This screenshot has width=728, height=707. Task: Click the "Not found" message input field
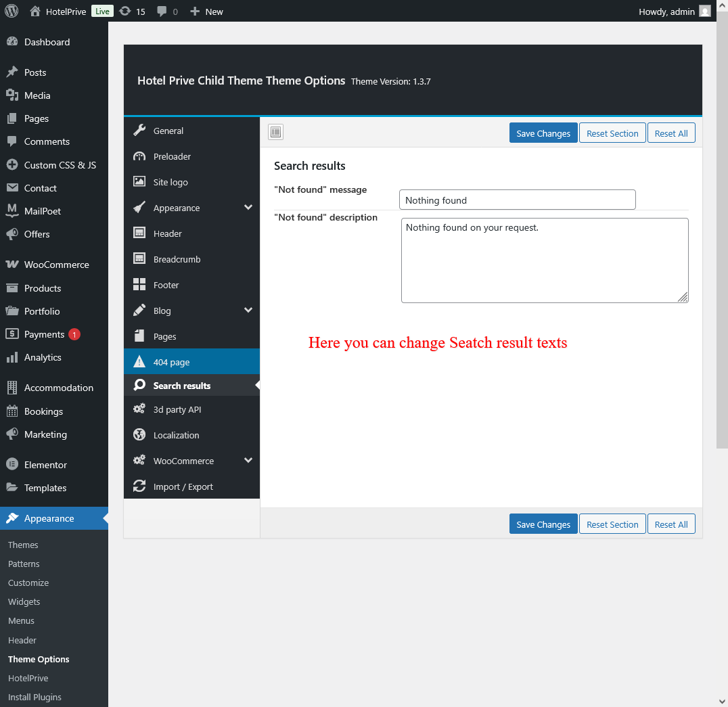pos(517,200)
